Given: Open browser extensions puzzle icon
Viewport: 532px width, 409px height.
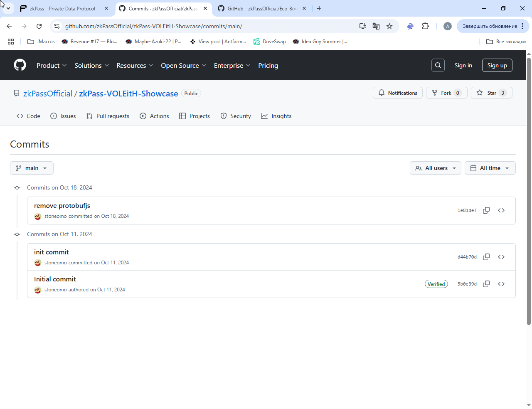Looking at the screenshot, I should [425, 26].
